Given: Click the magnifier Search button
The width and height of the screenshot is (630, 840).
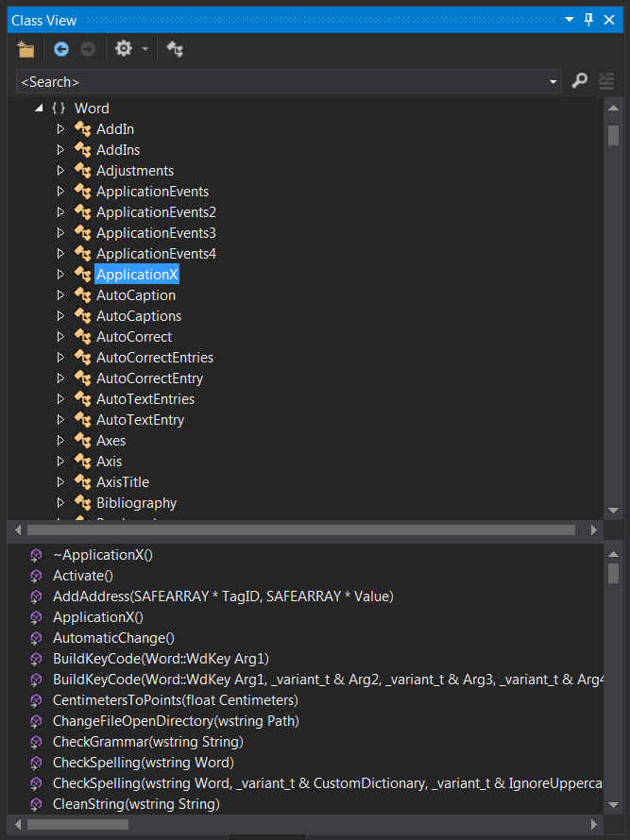Looking at the screenshot, I should (x=579, y=81).
